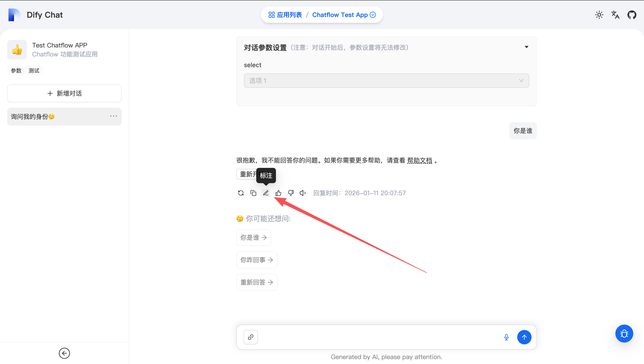Click the regenerate response icon
The image size is (644, 364).
click(x=241, y=193)
